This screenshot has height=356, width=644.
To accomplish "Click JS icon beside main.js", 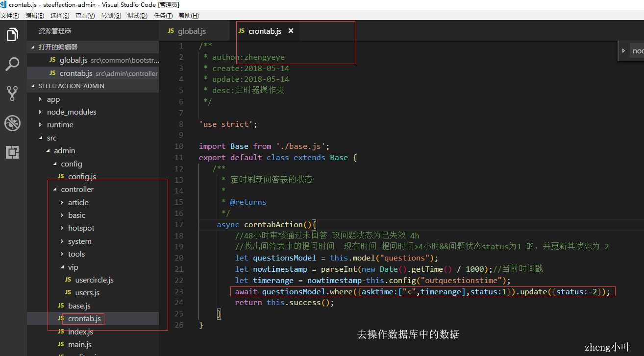I will pos(61,344).
